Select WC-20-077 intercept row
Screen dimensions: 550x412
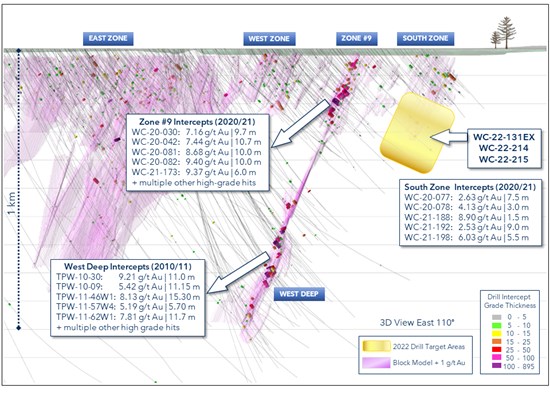(467, 197)
